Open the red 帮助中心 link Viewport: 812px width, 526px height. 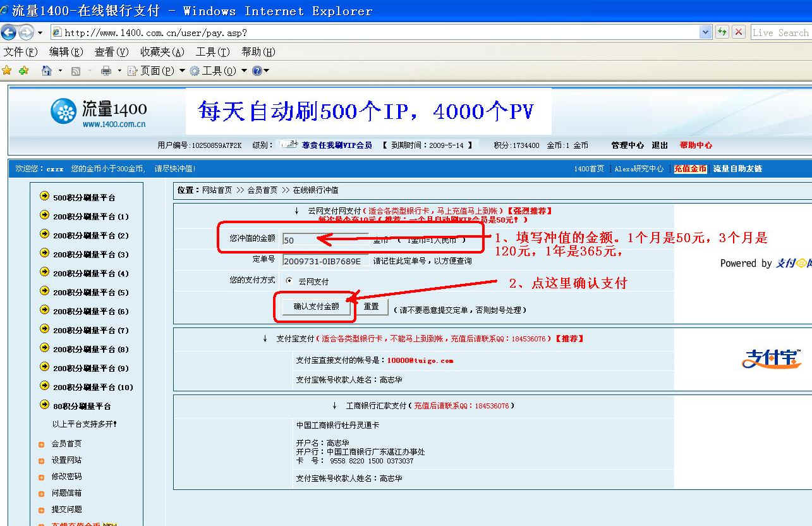(x=696, y=145)
